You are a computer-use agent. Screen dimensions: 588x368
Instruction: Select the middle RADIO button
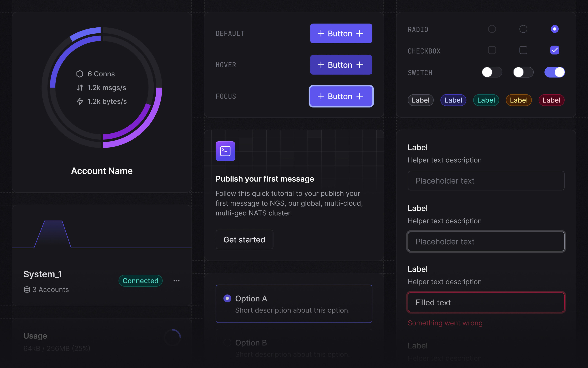[x=523, y=29]
